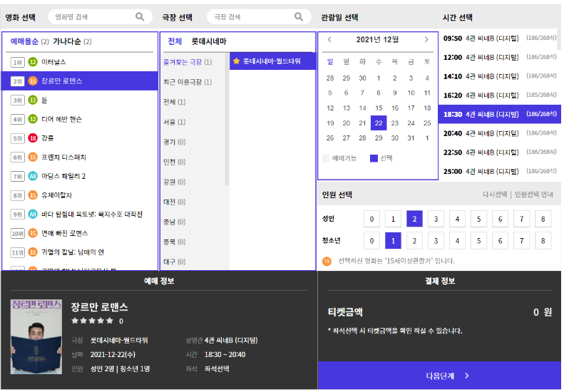
Task: Click the 12 rating badge for 이터널스
Action: 33,62
